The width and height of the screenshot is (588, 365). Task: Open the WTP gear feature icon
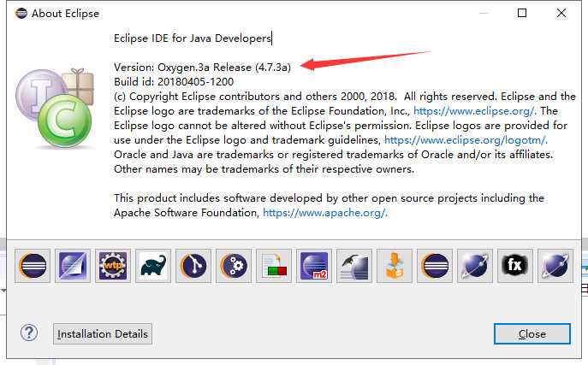coord(113,266)
